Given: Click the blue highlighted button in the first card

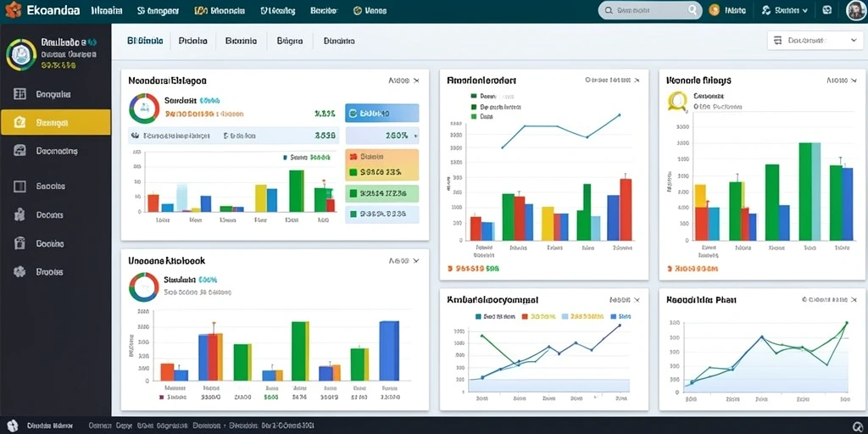Looking at the screenshot, I should [382, 113].
